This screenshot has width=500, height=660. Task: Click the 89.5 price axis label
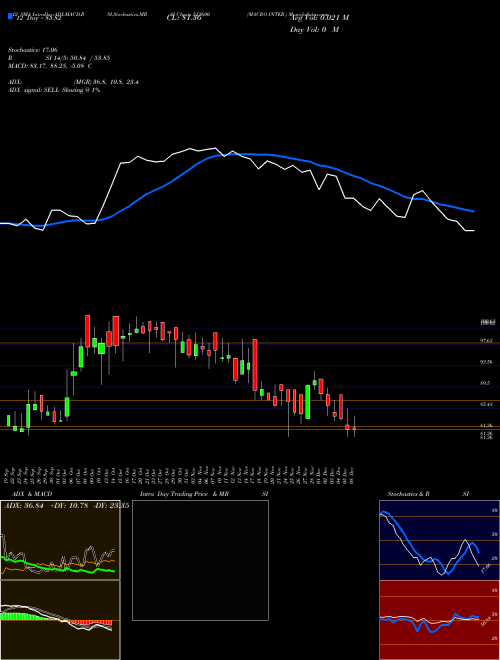click(485, 383)
